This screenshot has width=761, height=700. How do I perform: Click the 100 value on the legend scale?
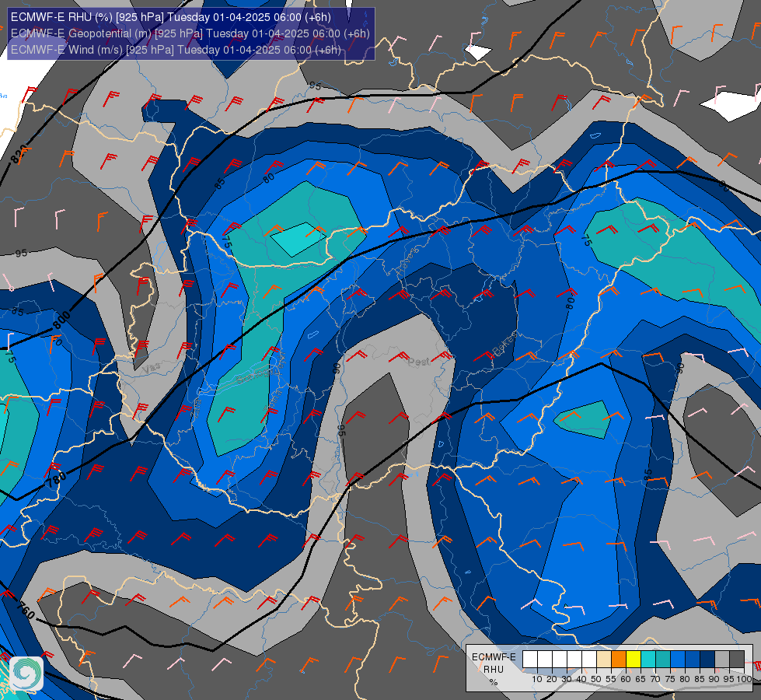pos(745,679)
